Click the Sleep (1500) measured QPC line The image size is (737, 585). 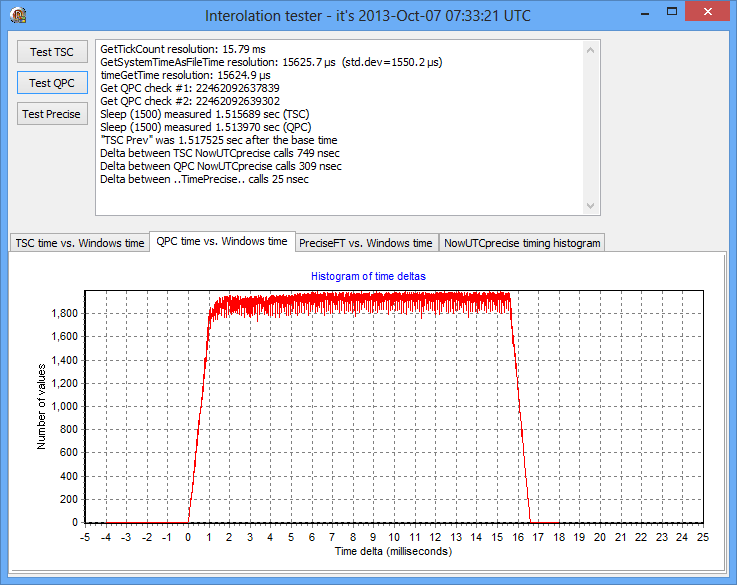click(206, 127)
